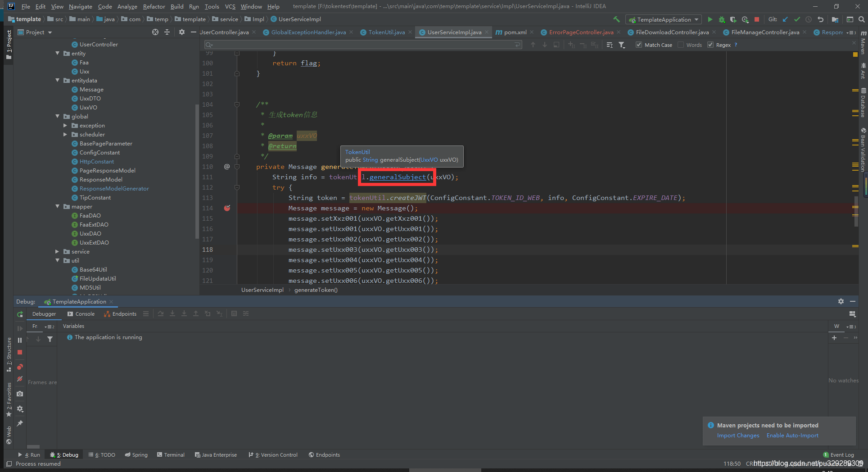Expand the service folder in the tree
The width and height of the screenshot is (868, 472).
point(58,251)
